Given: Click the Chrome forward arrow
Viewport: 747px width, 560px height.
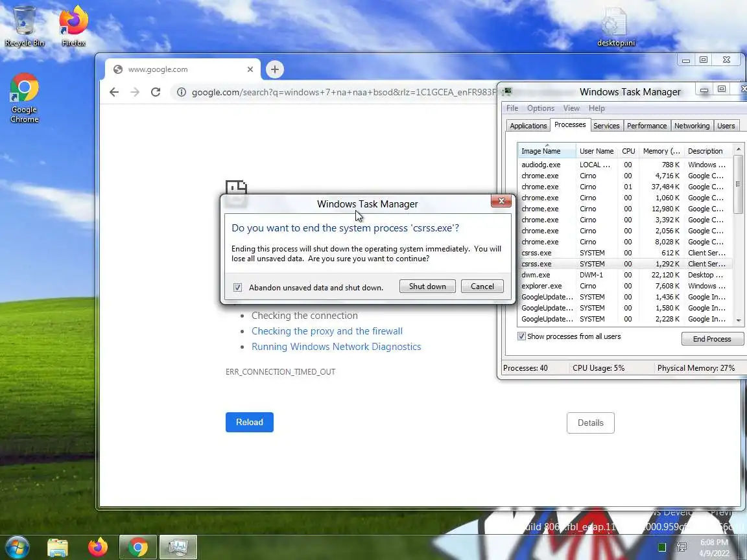Looking at the screenshot, I should (135, 92).
